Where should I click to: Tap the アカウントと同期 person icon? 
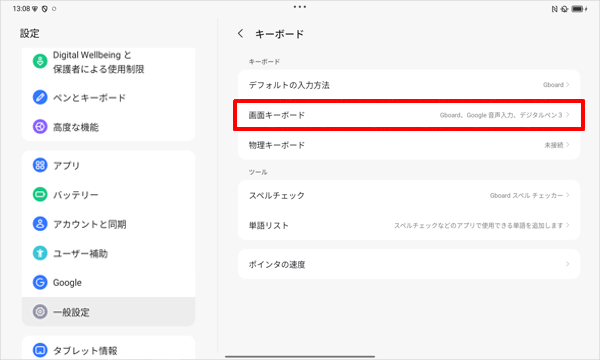tap(40, 224)
